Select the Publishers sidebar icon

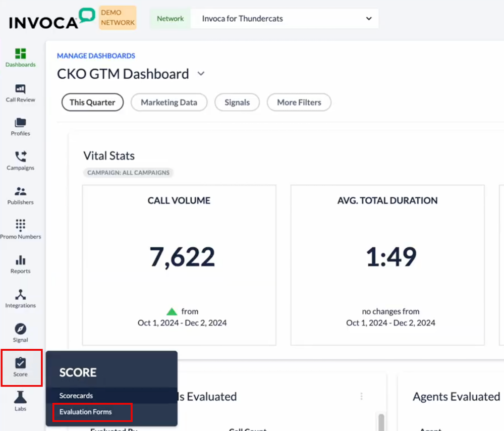pyautogui.click(x=21, y=195)
